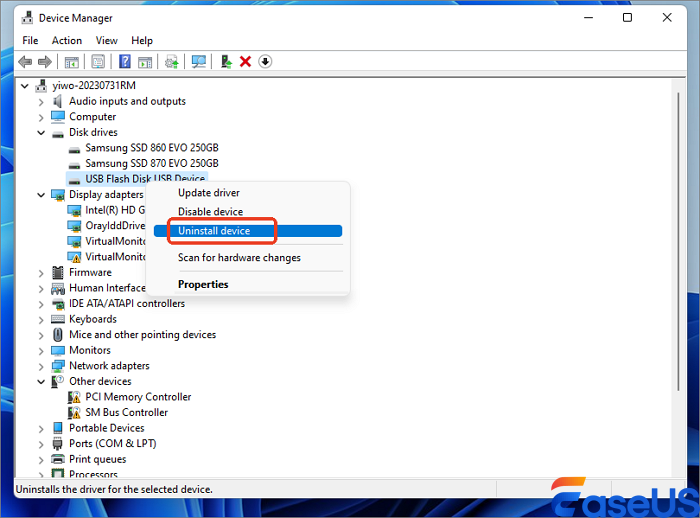This screenshot has height=518, width=700.
Task: Select Mice and other pointing devices
Action: click(142, 335)
